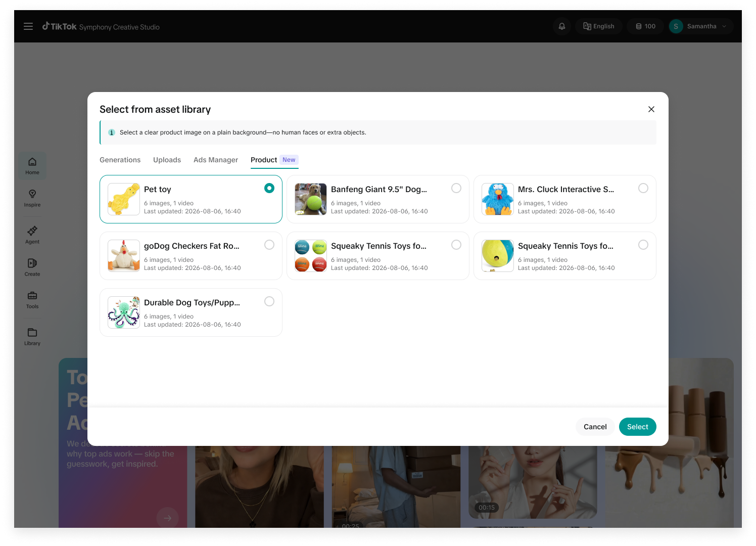Open the English language selector

tap(599, 26)
